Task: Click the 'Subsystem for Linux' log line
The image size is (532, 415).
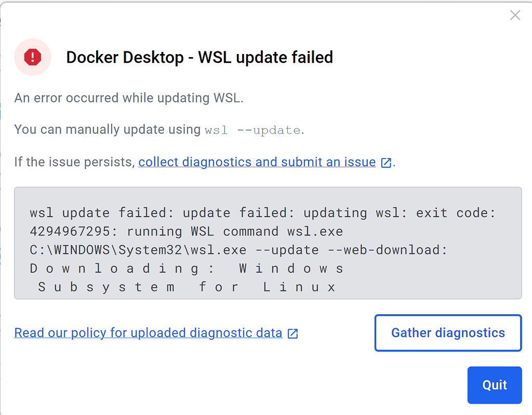Action: (x=187, y=287)
